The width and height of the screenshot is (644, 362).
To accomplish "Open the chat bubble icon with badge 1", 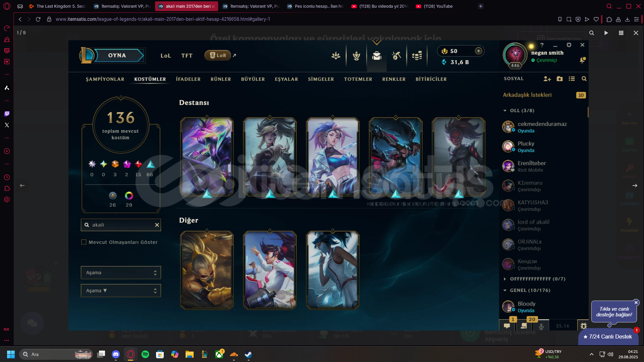I will coord(507,325).
